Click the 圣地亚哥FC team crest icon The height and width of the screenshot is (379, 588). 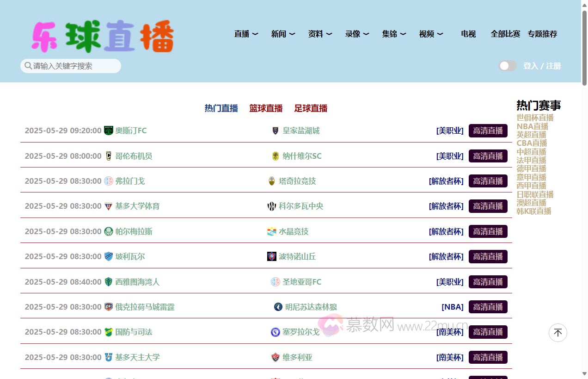(x=276, y=282)
